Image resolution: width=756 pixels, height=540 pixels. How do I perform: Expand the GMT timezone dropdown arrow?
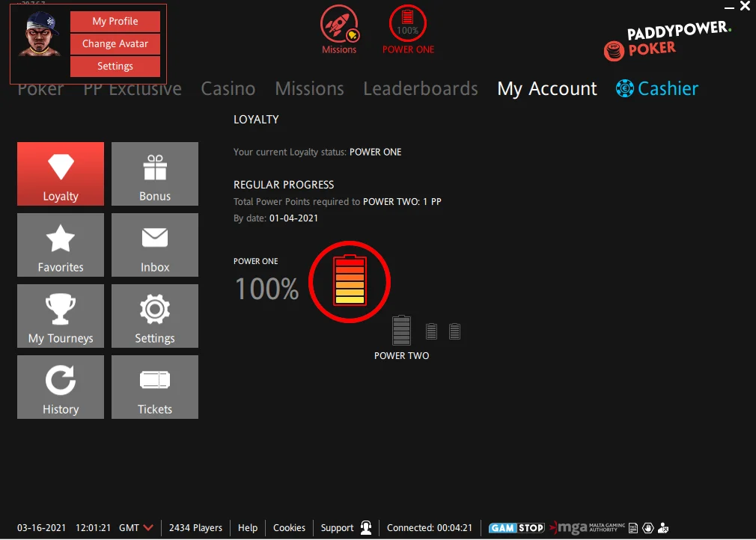click(148, 528)
